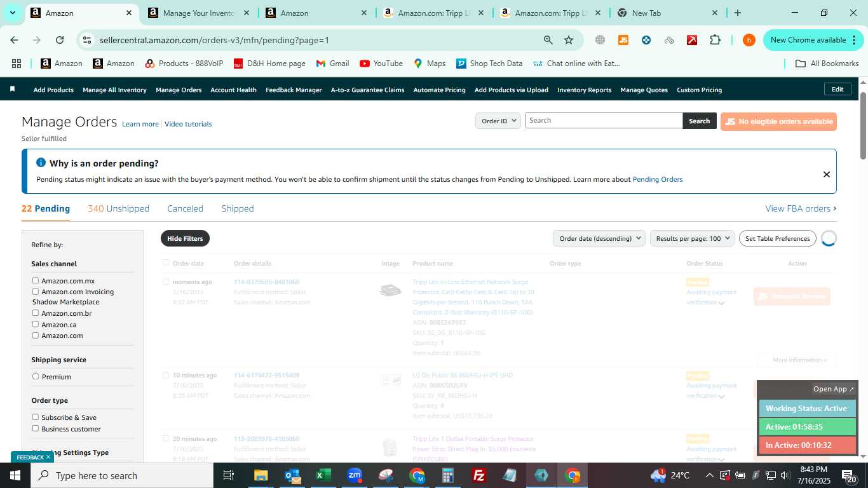Image resolution: width=868 pixels, height=488 pixels.
Task: Open the apps grid in bookmarks bar
Action: coord(17,64)
